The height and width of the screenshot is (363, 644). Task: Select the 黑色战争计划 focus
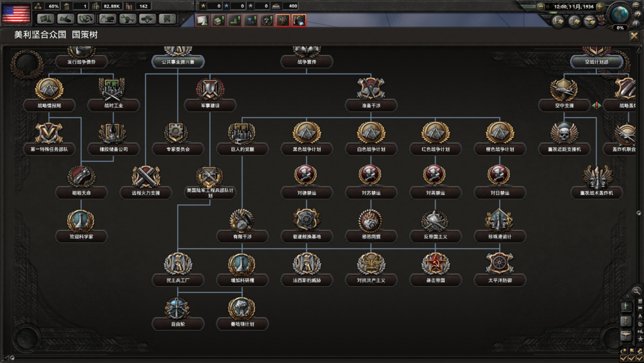[307, 138]
